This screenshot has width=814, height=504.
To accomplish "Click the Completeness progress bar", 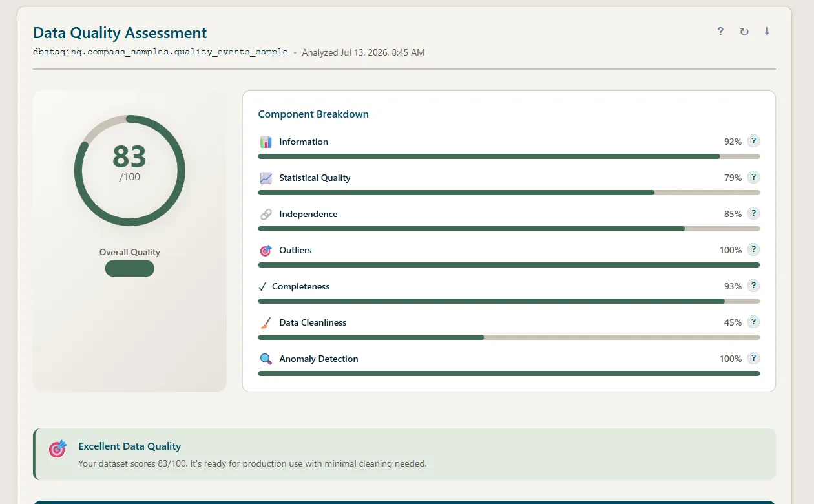I will click(509, 301).
